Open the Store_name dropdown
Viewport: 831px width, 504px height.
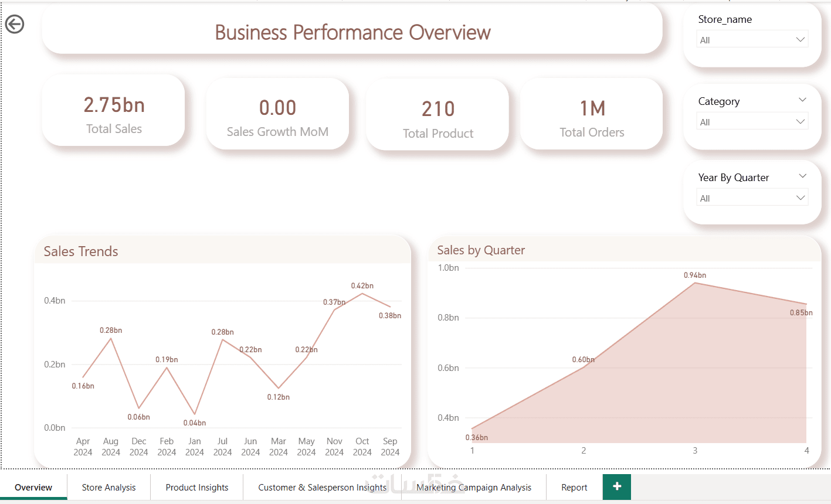[752, 40]
